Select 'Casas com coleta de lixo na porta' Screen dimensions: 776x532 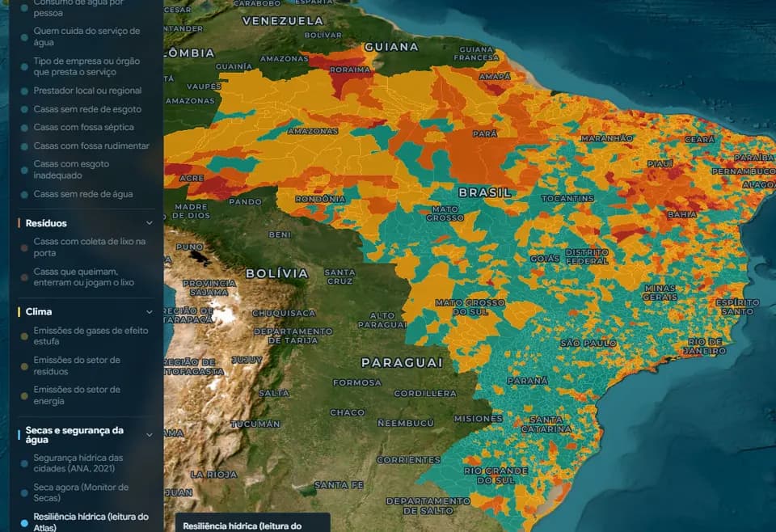pos(84,247)
